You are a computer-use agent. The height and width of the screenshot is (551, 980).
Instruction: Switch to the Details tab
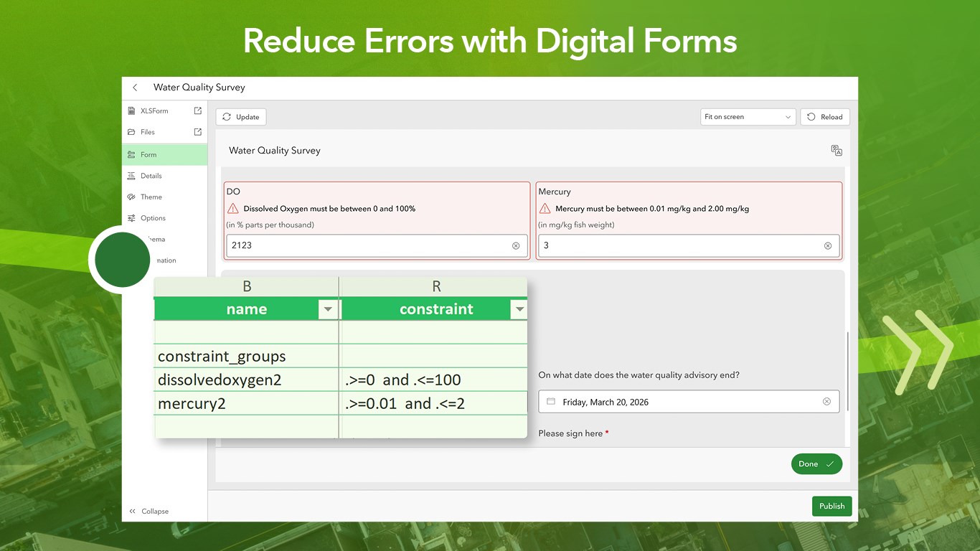click(164, 176)
